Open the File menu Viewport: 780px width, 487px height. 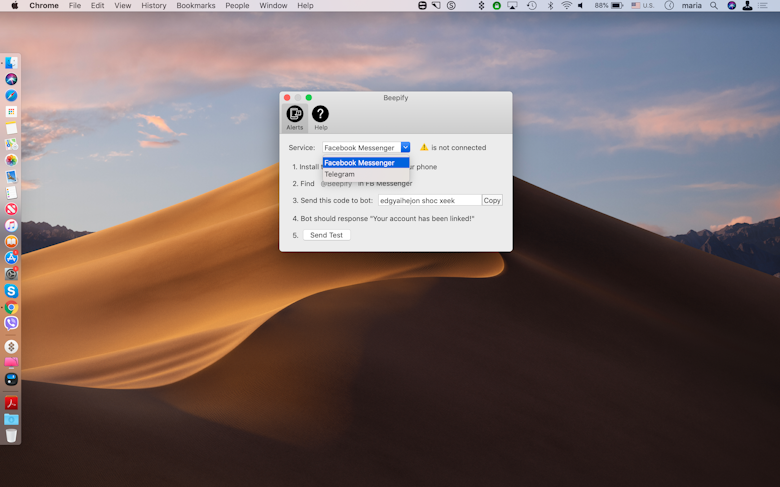coord(75,5)
